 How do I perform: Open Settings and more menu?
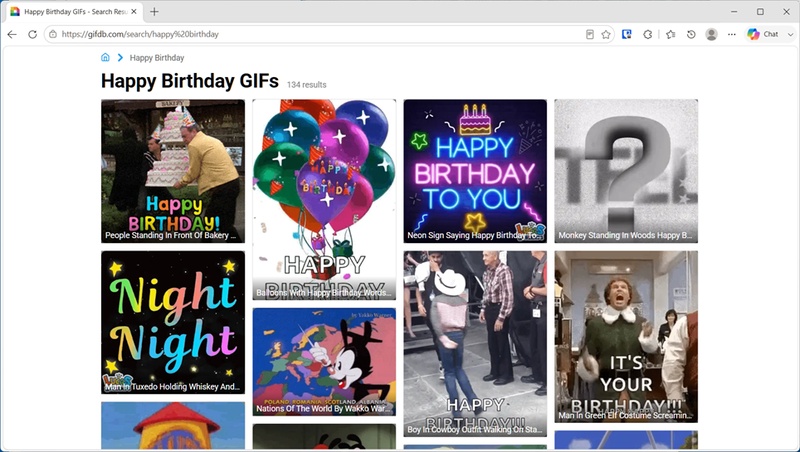[732, 34]
